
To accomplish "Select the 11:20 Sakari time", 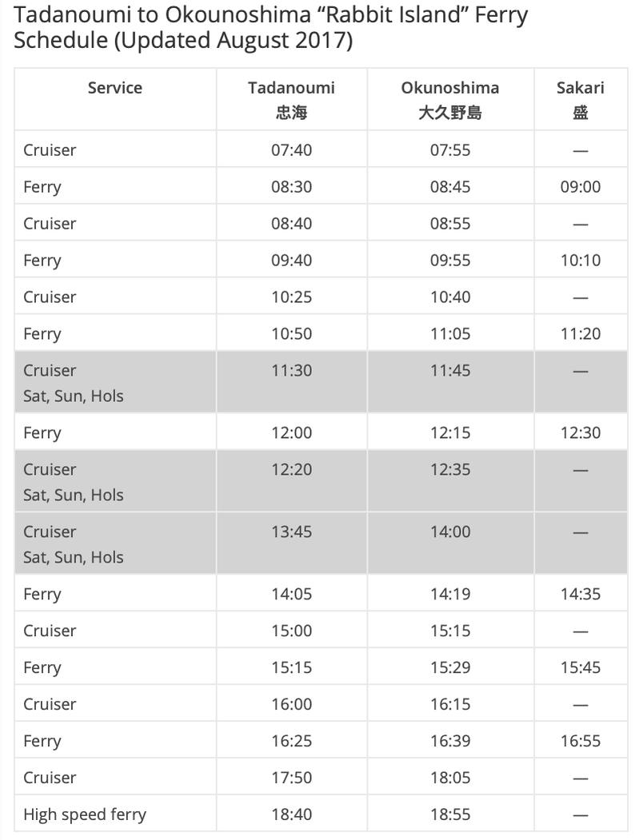I will (x=581, y=334).
